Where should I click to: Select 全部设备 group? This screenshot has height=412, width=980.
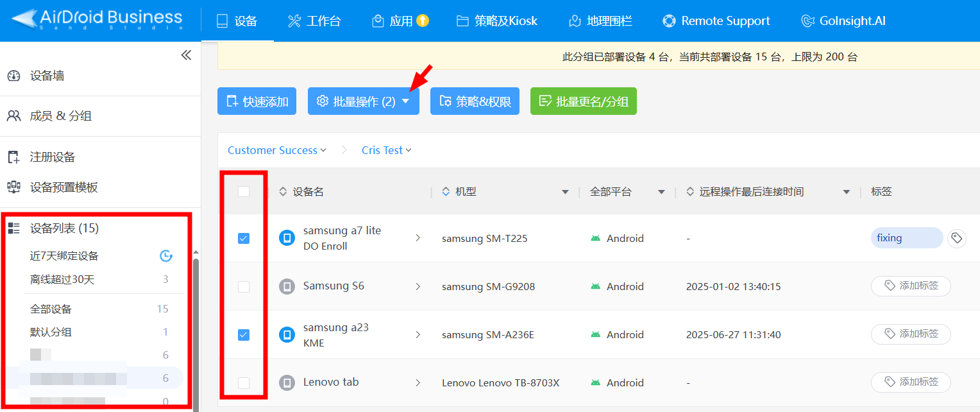(51, 309)
